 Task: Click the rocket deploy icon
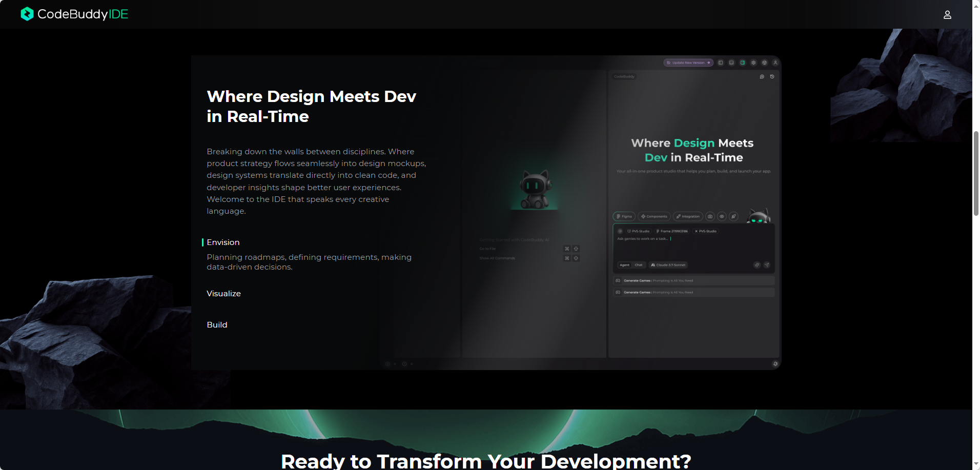(733, 216)
